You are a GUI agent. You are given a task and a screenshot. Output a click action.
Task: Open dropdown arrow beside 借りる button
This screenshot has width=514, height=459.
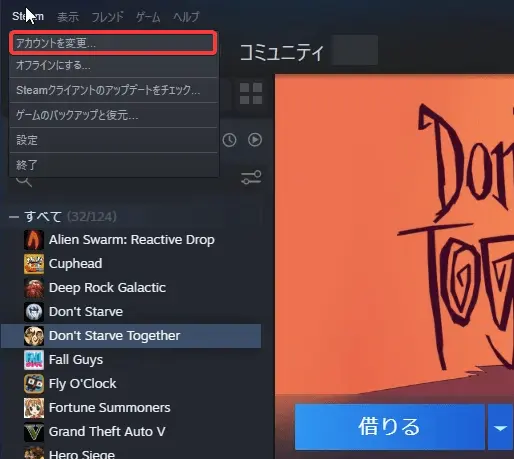pos(500,427)
